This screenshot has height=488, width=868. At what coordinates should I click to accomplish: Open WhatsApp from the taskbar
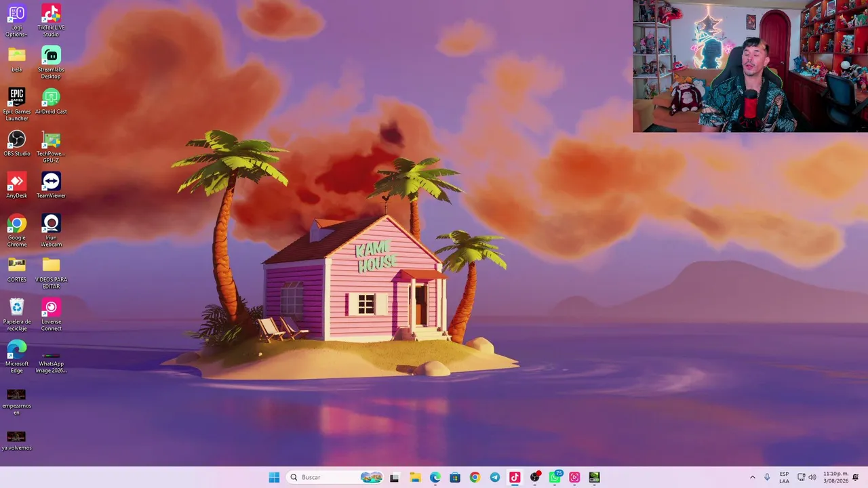pos(555,477)
